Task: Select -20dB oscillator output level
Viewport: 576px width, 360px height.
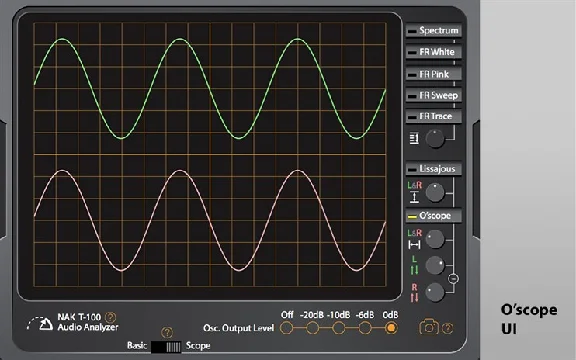Action: tap(313, 328)
